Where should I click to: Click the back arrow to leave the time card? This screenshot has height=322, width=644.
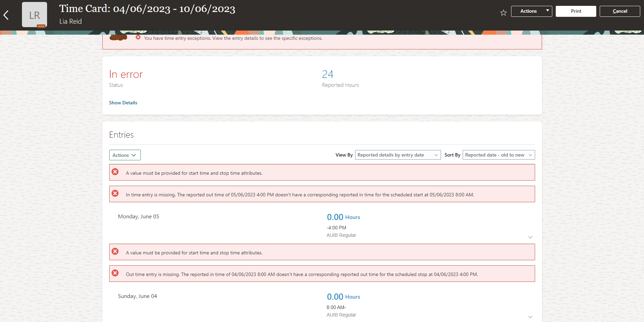click(x=6, y=15)
